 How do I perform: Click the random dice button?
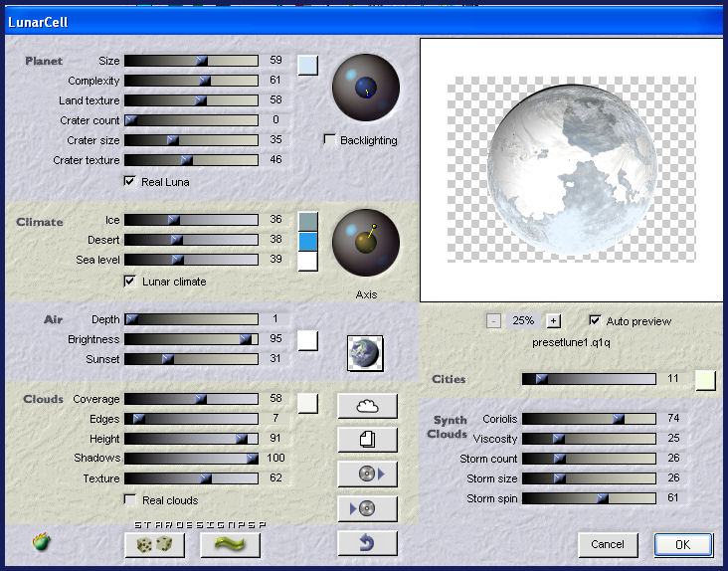coord(154,544)
